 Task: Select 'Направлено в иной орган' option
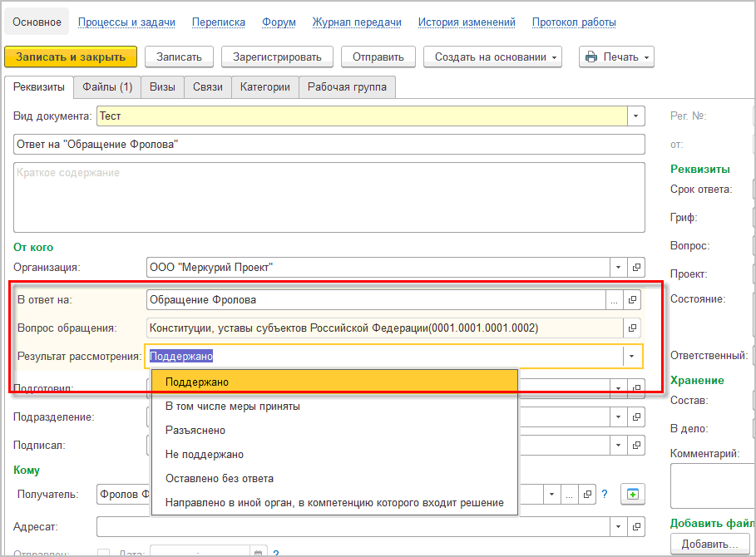tap(334, 503)
